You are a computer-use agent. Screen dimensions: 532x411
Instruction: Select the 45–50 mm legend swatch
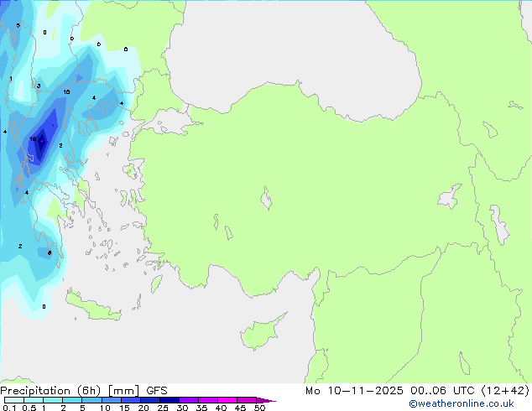(247, 400)
